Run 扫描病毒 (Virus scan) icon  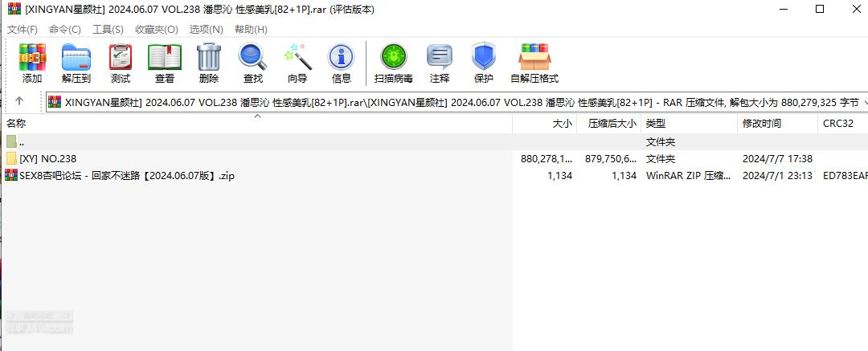pos(394,57)
